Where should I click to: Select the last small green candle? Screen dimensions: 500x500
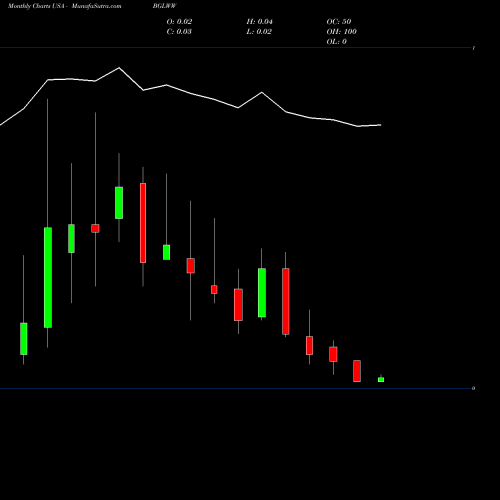point(381,379)
